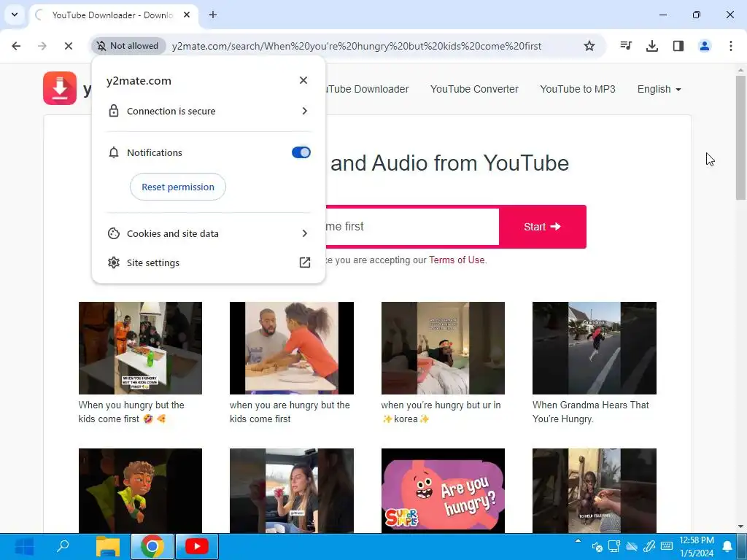This screenshot has width=747, height=560.
Task: Open Windows taskbar search
Action: (x=63, y=546)
